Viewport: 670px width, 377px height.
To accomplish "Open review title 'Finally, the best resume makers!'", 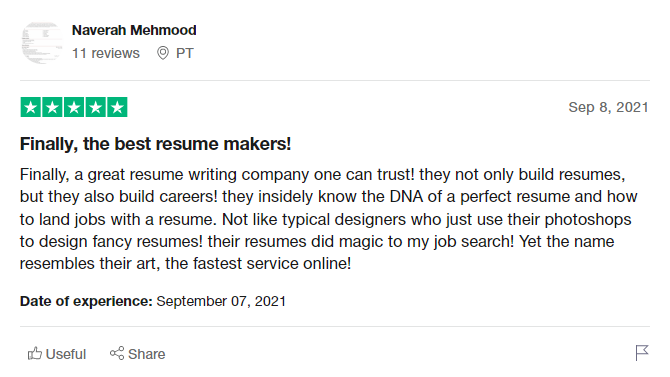I will (x=156, y=144).
